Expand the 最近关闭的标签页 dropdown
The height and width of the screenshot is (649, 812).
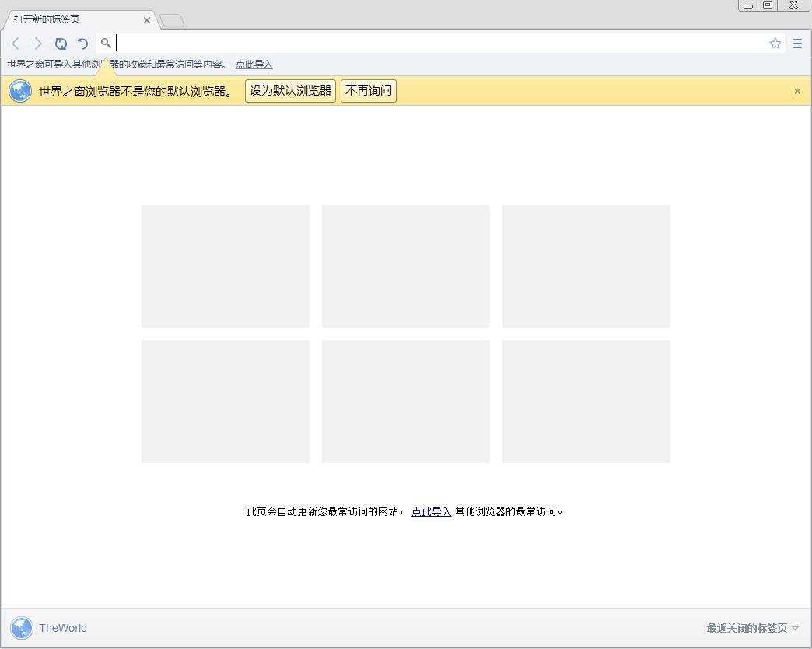click(x=752, y=628)
